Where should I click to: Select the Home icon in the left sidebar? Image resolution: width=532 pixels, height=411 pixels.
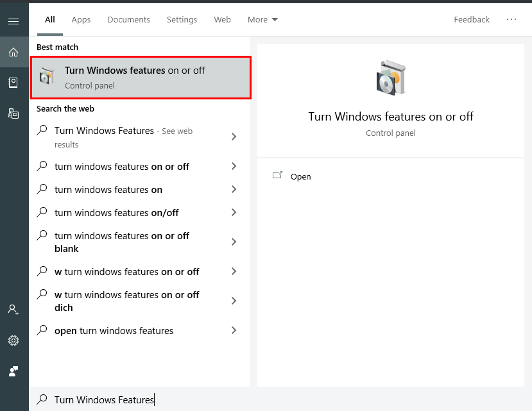(13, 52)
